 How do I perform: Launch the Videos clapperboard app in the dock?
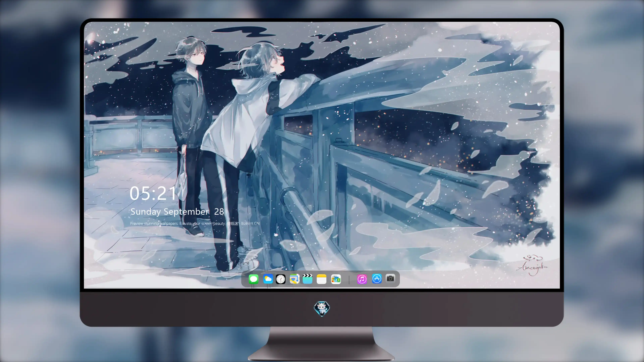(308, 279)
